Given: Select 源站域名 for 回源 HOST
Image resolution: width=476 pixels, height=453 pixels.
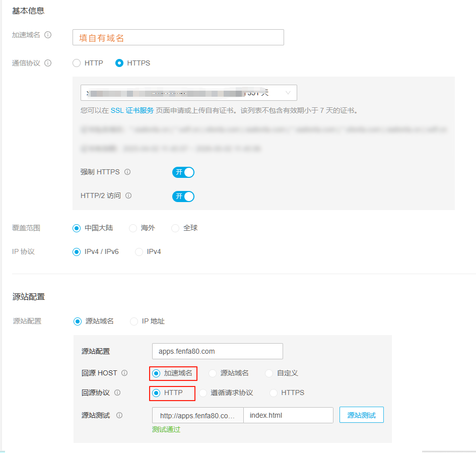Looking at the screenshot, I should [x=212, y=373].
